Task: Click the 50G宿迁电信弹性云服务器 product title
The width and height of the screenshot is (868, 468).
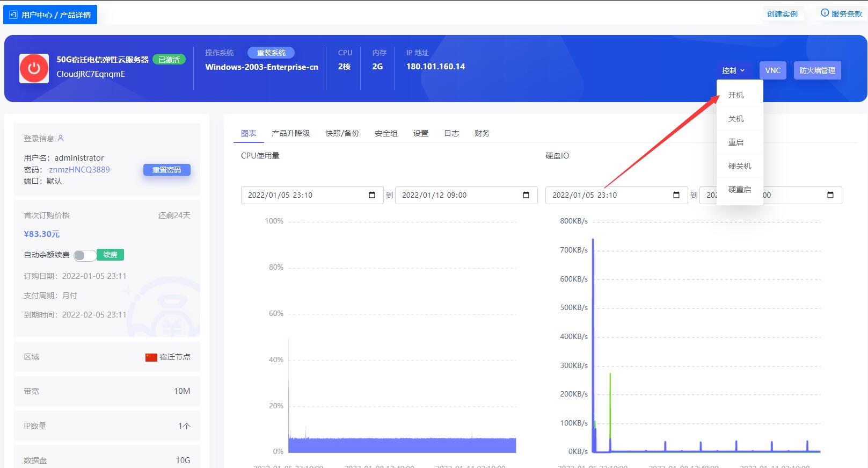Action: point(103,60)
